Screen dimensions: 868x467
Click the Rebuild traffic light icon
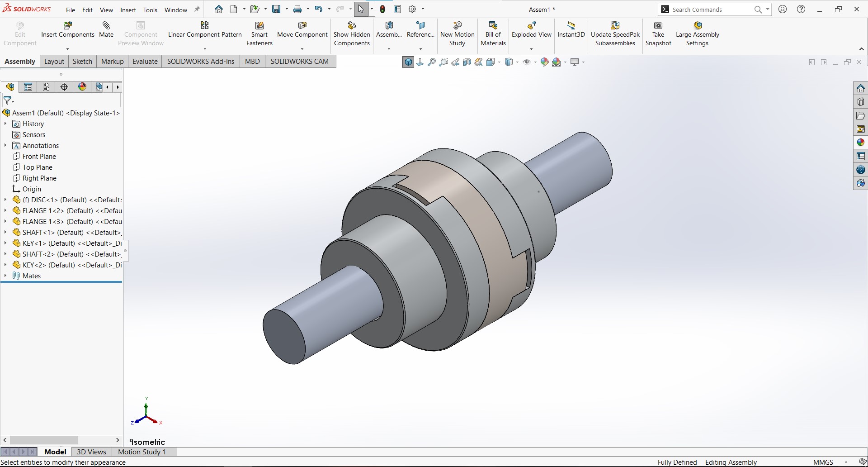382,9
